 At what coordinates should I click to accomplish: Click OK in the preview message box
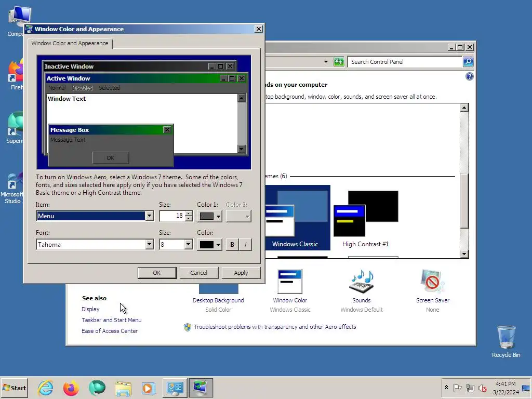tap(110, 158)
